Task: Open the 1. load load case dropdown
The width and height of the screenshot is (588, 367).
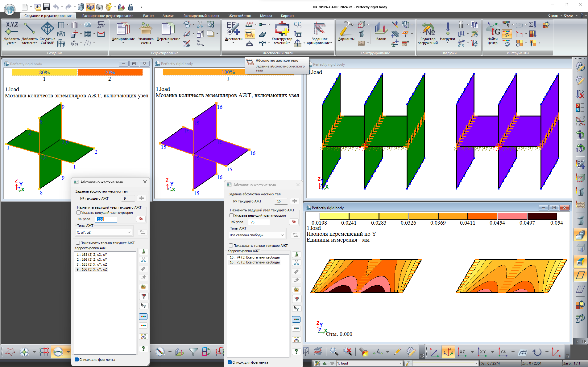Action: (400, 363)
